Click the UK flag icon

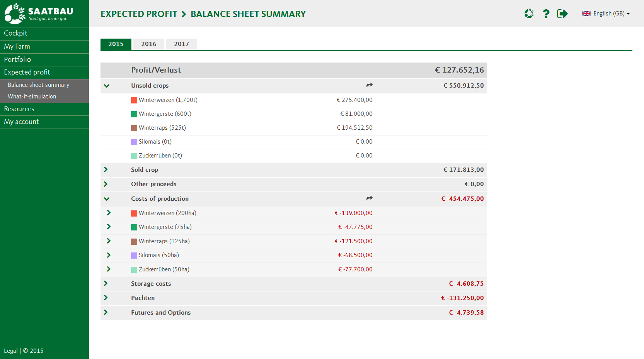coord(586,14)
